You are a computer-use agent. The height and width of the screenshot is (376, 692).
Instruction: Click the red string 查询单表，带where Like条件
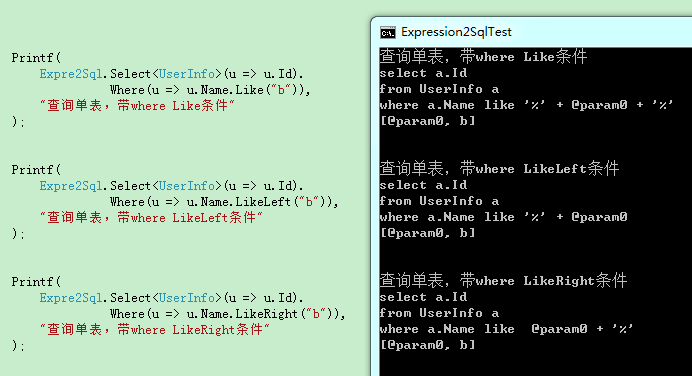137,106
